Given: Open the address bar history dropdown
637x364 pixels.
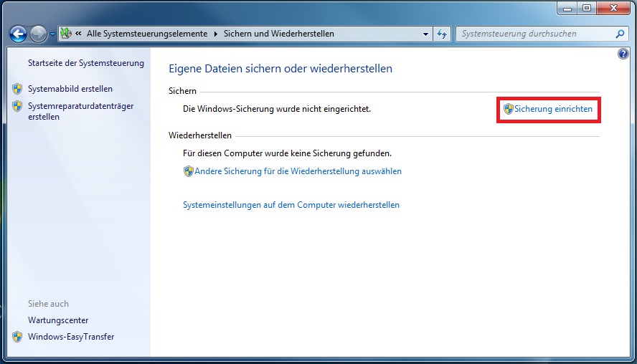Looking at the screenshot, I should pyautogui.click(x=425, y=34).
